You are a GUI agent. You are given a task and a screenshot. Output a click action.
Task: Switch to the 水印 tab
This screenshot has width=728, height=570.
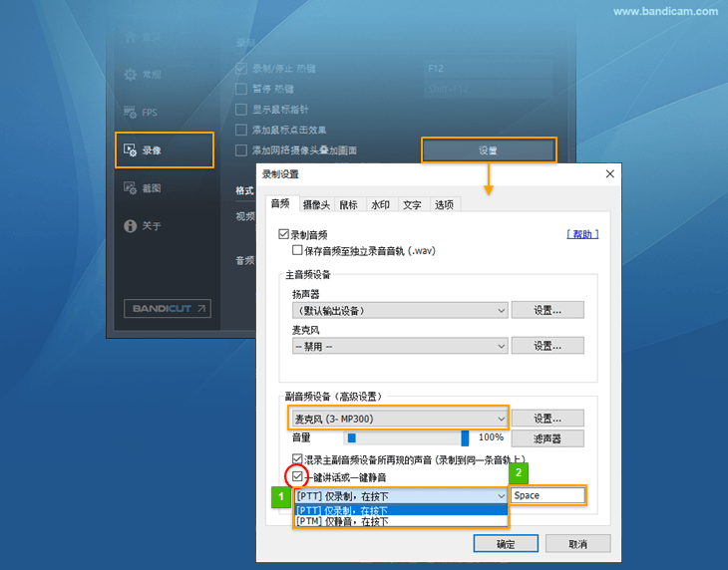(381, 204)
